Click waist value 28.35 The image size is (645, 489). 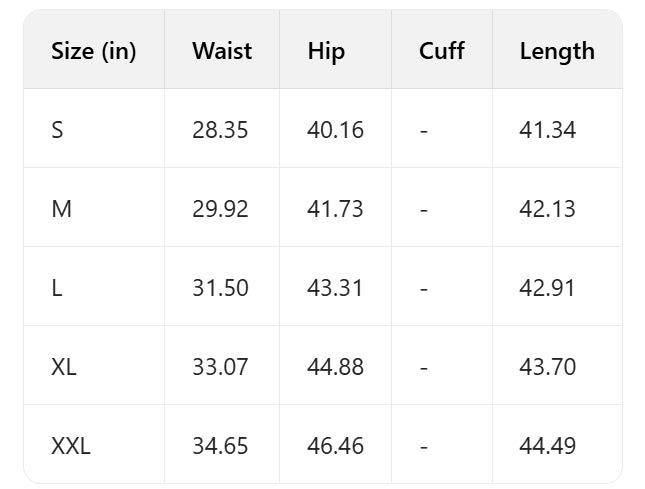click(x=220, y=130)
